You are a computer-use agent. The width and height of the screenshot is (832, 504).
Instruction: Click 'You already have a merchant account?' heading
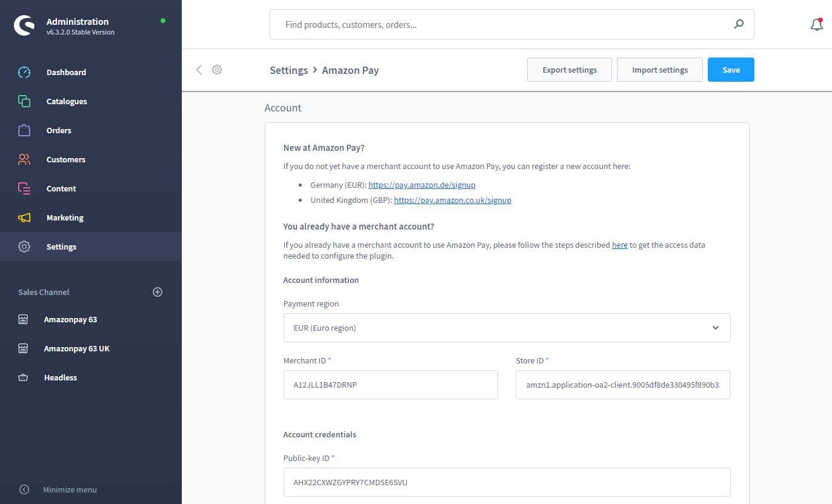click(359, 227)
